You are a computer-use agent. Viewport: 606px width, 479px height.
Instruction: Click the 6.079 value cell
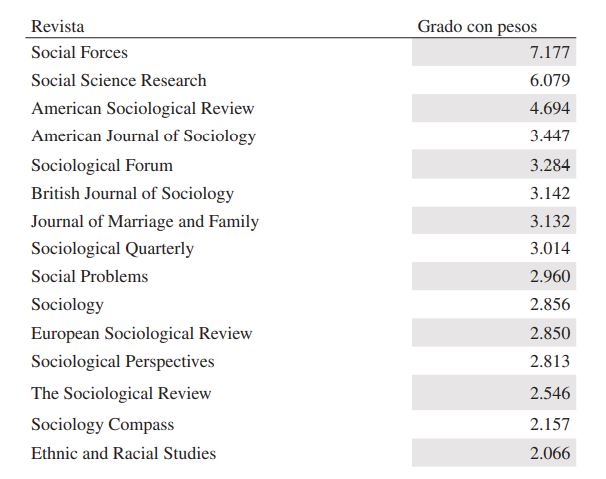[549, 80]
